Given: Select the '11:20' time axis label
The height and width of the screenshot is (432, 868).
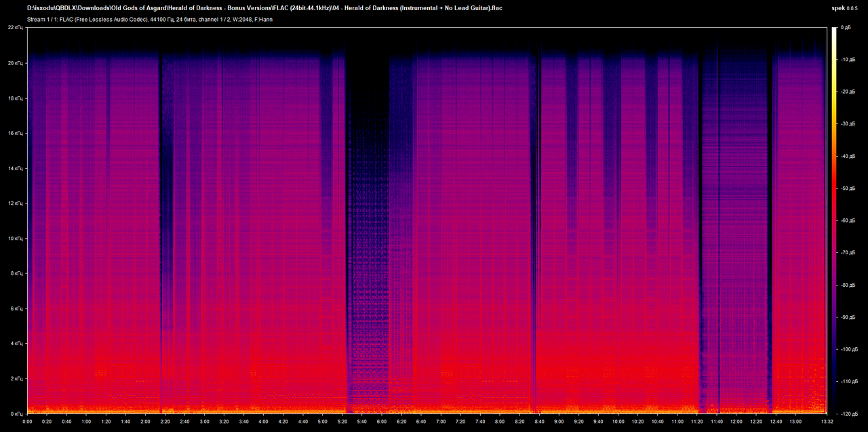Looking at the screenshot, I should [696, 421].
